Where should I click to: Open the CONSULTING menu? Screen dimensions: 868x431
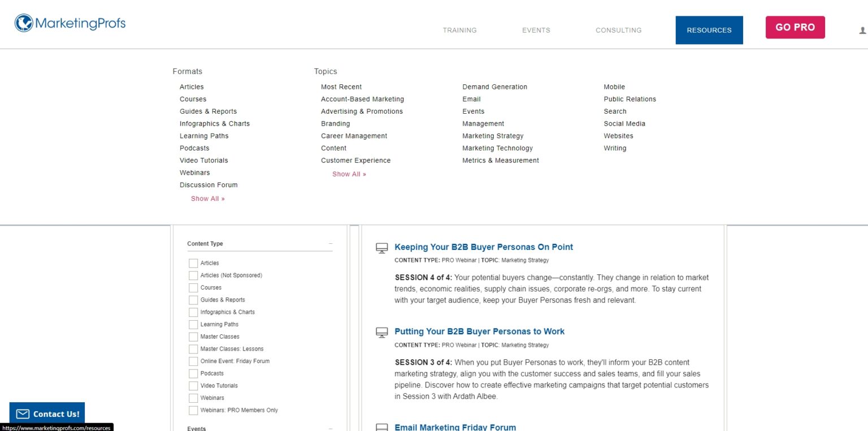(618, 30)
